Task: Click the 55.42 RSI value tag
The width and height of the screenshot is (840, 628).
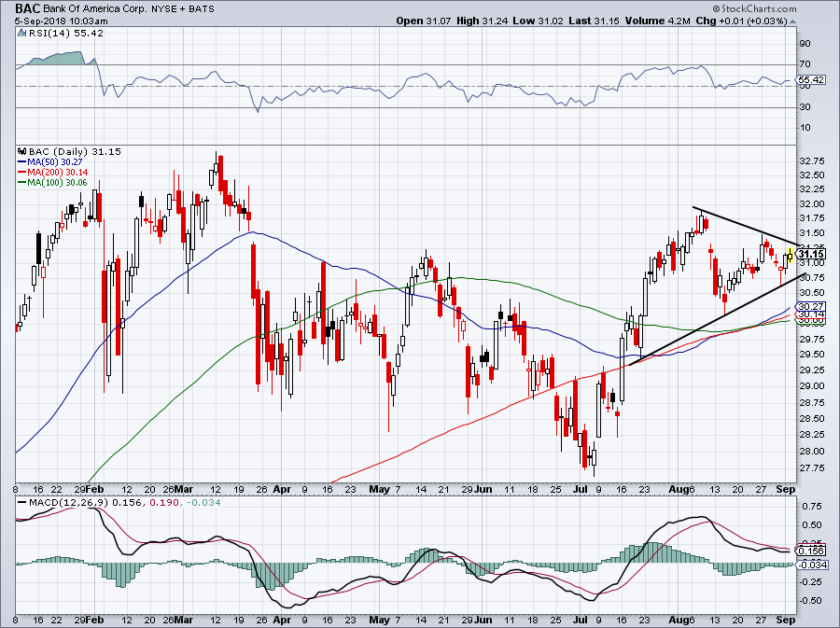Action: coord(811,80)
